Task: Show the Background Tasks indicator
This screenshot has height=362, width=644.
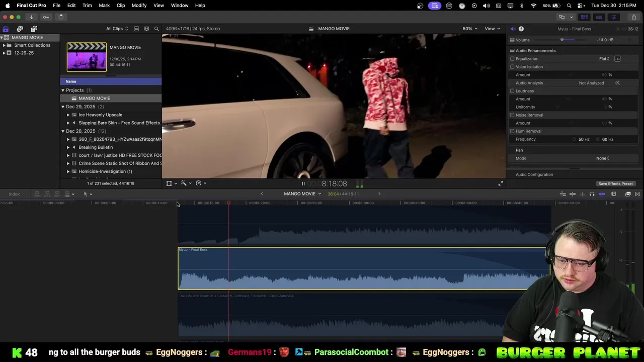Action: 61,17
